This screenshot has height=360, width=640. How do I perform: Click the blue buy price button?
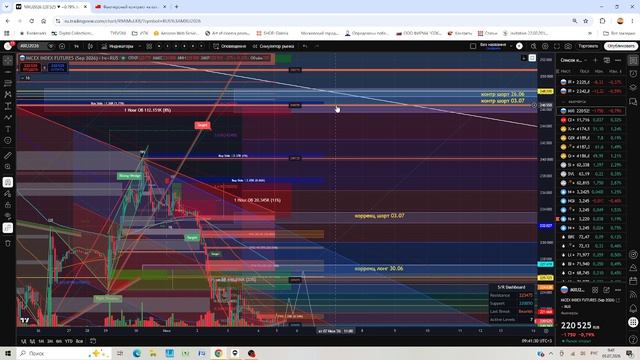(58, 67)
